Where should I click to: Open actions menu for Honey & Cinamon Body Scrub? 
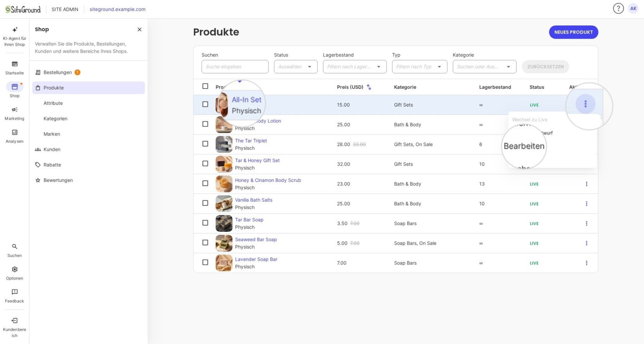pyautogui.click(x=586, y=184)
